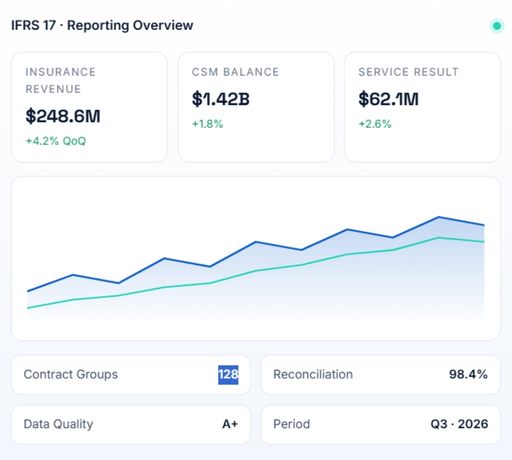The width and height of the screenshot is (512, 460).
Task: Select the +1.8% CSM change text
Action: [x=207, y=124]
